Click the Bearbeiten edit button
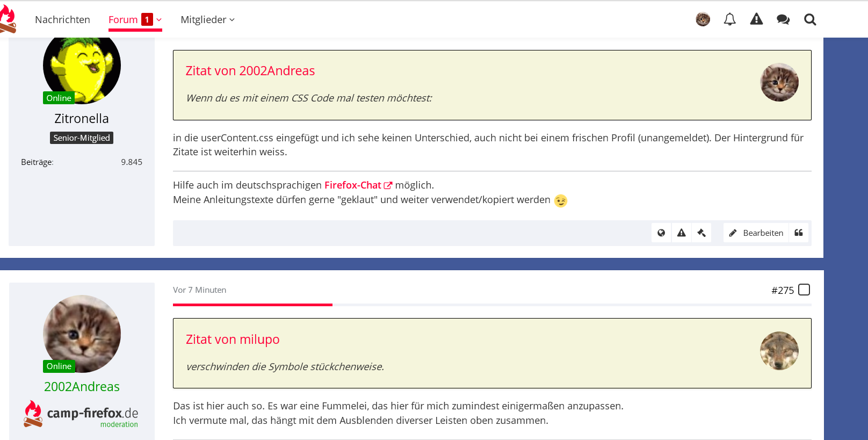 756,233
